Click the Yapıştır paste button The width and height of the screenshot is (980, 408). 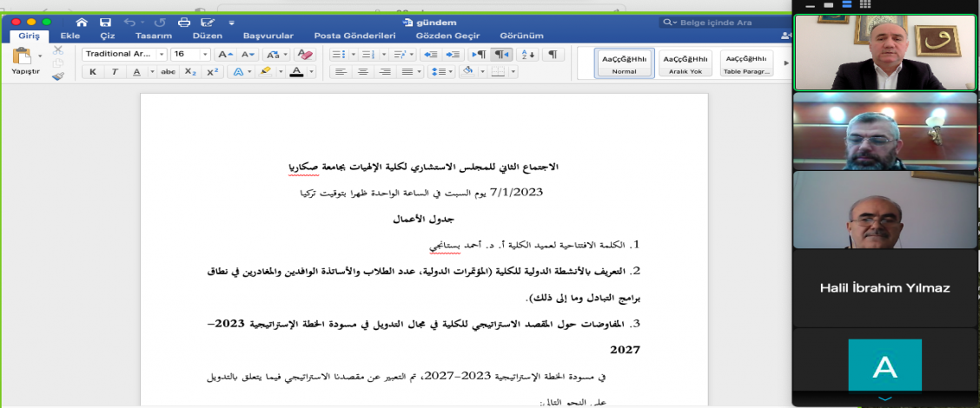[25, 63]
